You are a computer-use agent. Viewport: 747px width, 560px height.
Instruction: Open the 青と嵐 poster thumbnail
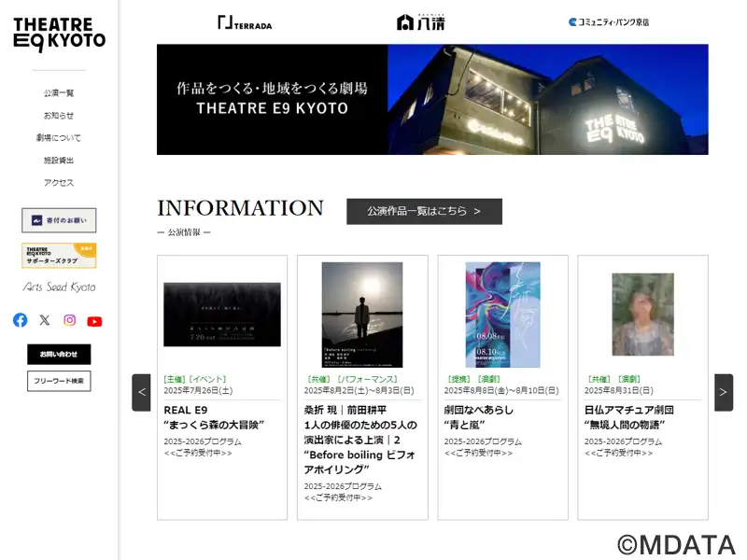click(x=502, y=315)
